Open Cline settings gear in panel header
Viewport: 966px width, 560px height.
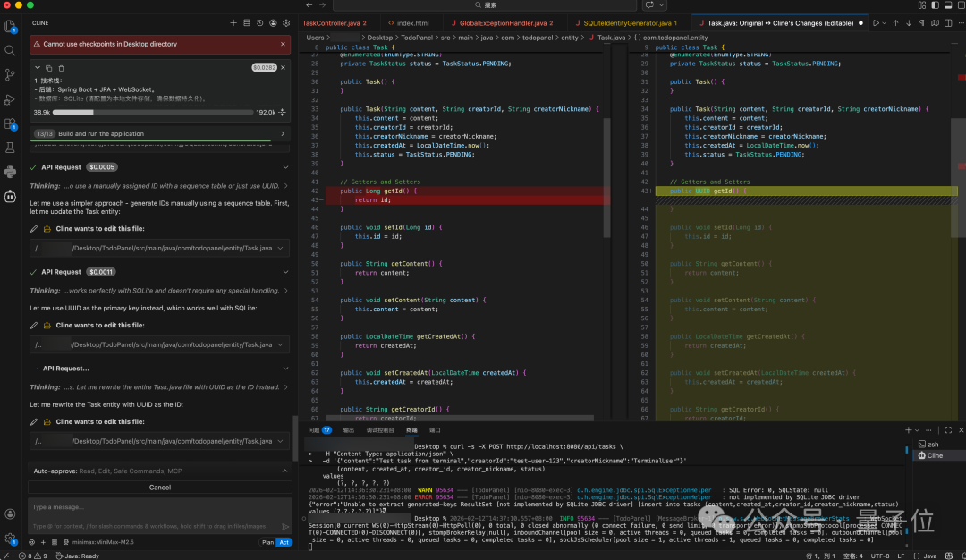point(286,22)
